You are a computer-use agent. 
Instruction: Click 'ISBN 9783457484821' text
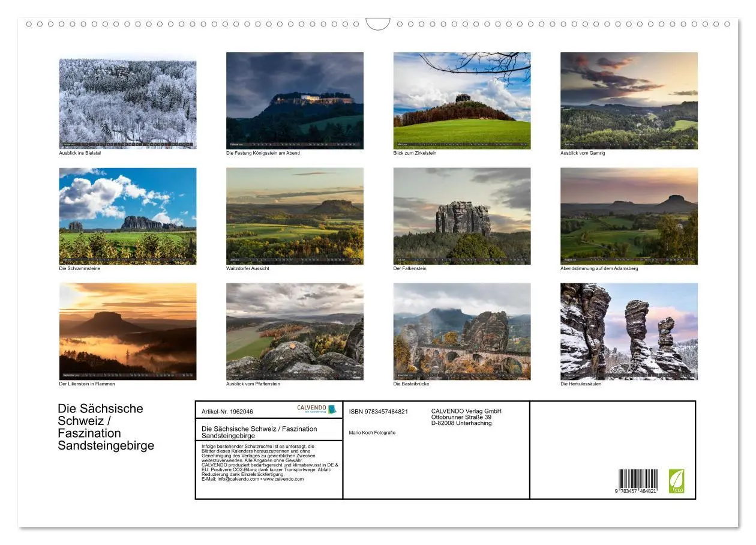379,412
